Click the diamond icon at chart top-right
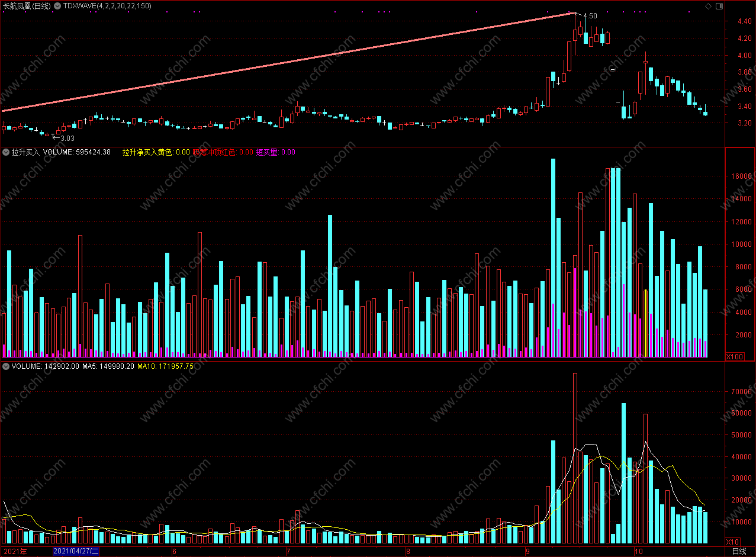 click(x=708, y=6)
